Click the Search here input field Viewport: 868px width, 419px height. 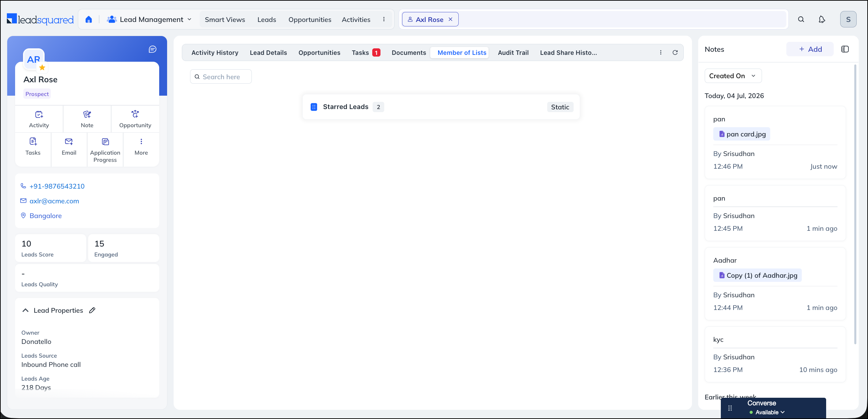221,76
